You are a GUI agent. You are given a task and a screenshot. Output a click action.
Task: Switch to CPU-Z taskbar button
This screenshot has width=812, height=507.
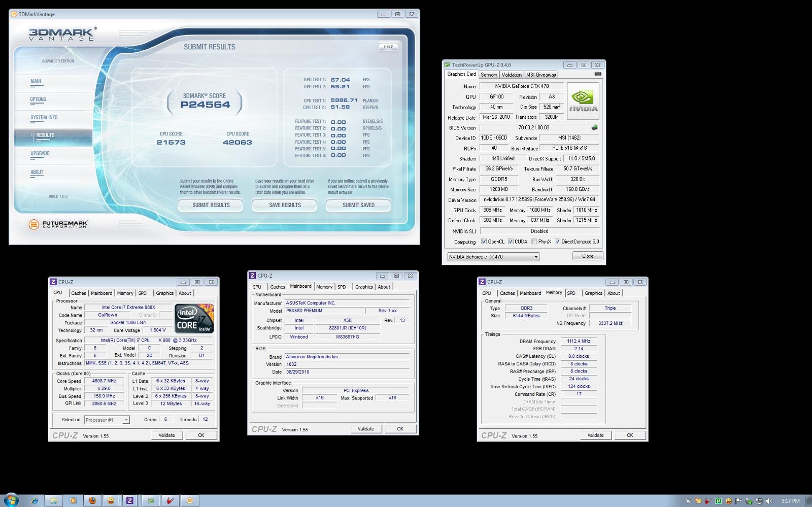[129, 501]
